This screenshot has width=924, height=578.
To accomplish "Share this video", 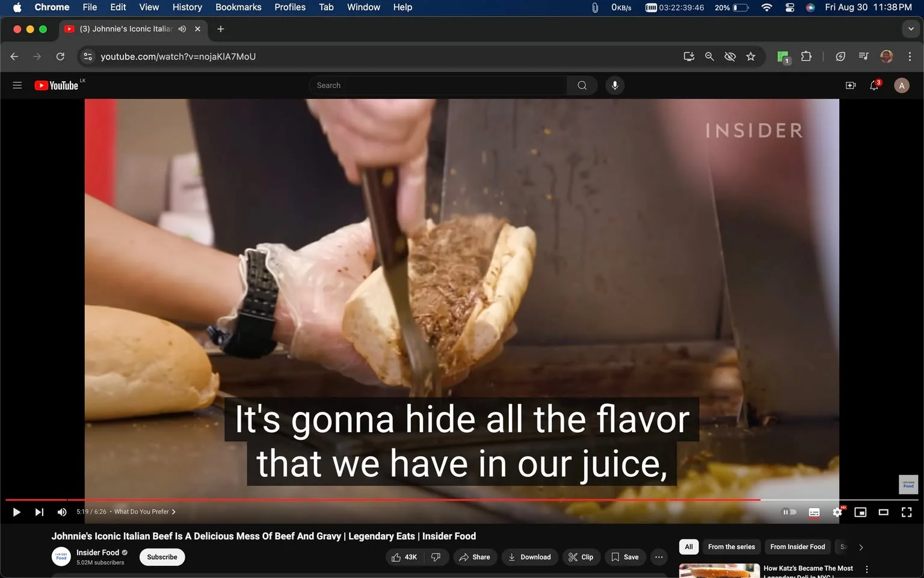I will coord(475,557).
